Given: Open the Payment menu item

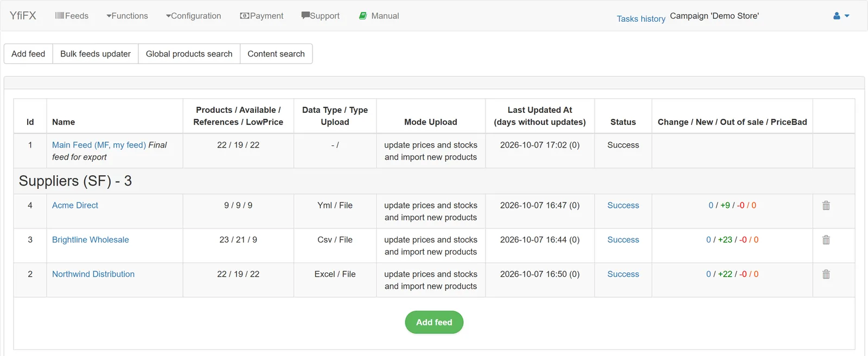Looking at the screenshot, I should 261,16.
